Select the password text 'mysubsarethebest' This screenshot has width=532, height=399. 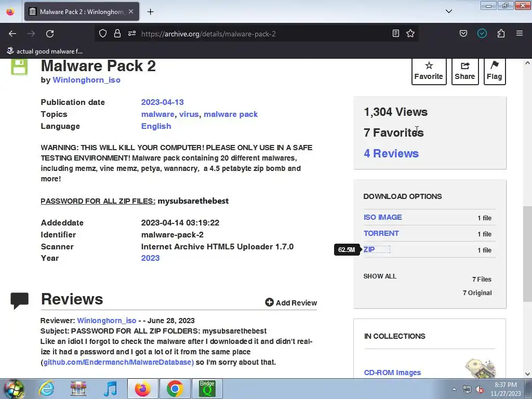193,201
